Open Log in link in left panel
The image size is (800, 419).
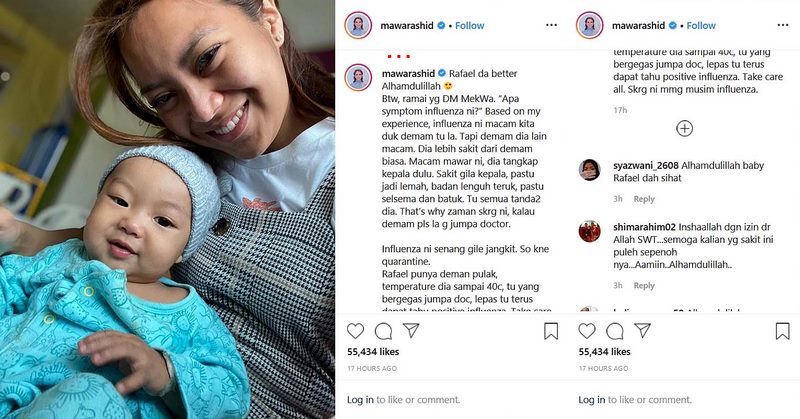[360, 400]
